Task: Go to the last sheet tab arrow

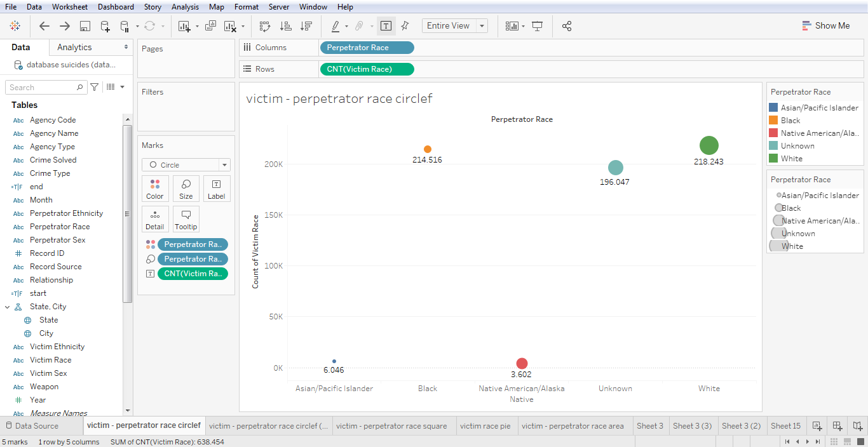Action: 817,441
